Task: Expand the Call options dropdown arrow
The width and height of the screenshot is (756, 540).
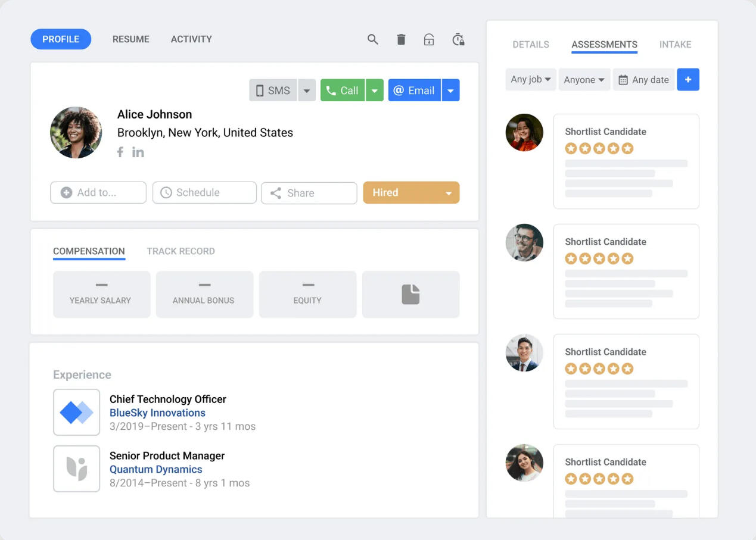Action: 374,90
